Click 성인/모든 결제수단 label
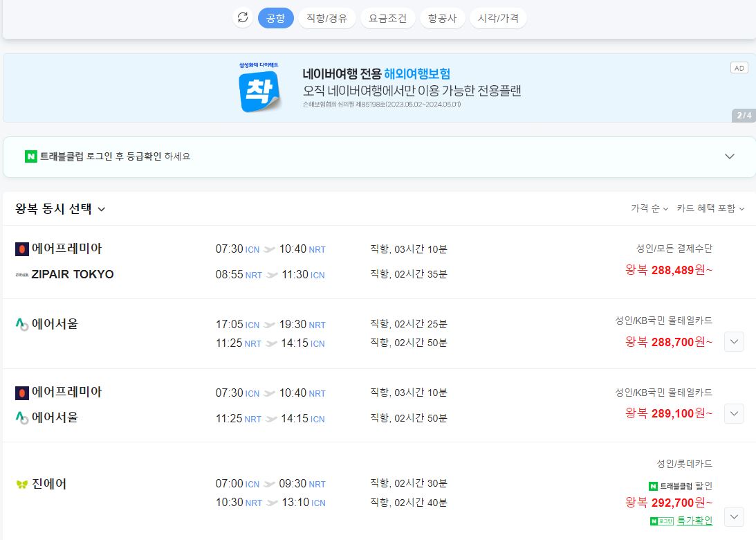 [x=674, y=248]
